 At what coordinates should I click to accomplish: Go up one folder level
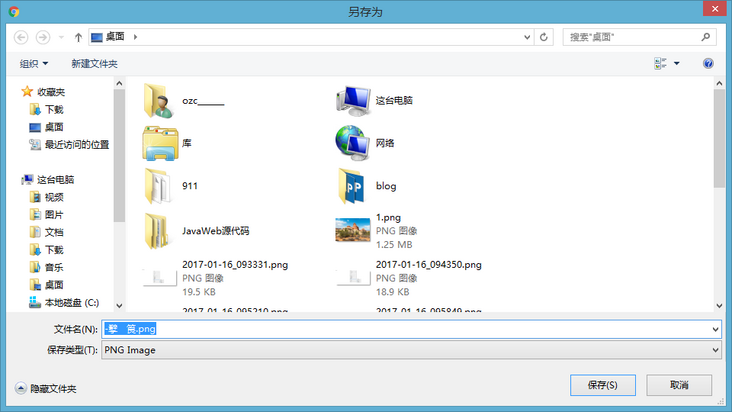[78, 37]
